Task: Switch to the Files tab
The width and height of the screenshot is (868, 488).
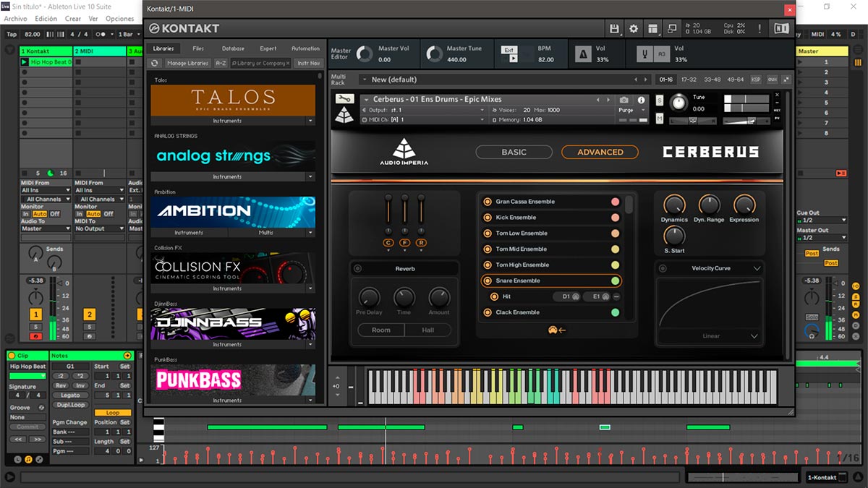Action: point(198,48)
